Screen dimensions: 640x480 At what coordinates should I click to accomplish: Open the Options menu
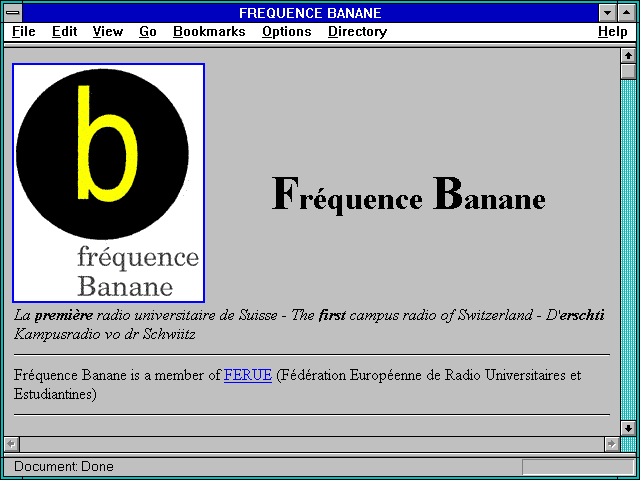click(287, 32)
